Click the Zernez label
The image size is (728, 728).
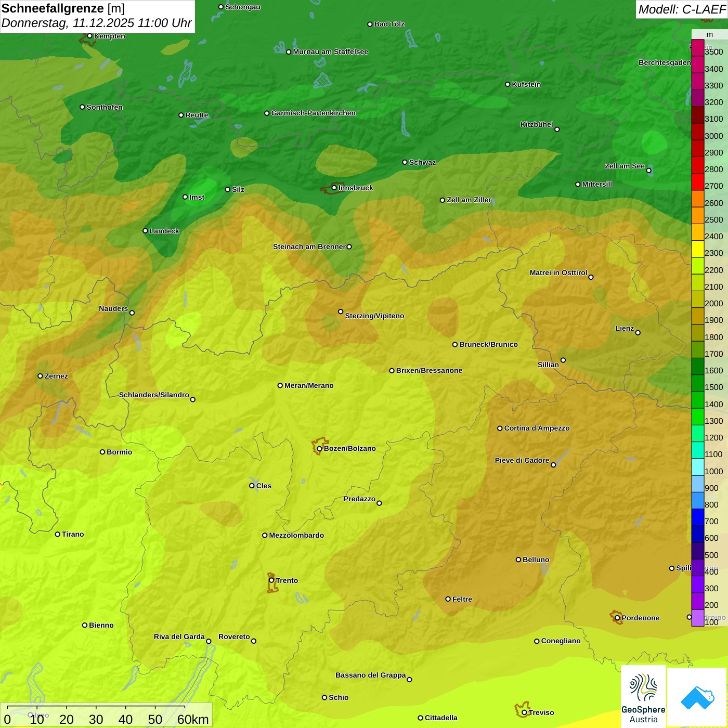coord(56,376)
